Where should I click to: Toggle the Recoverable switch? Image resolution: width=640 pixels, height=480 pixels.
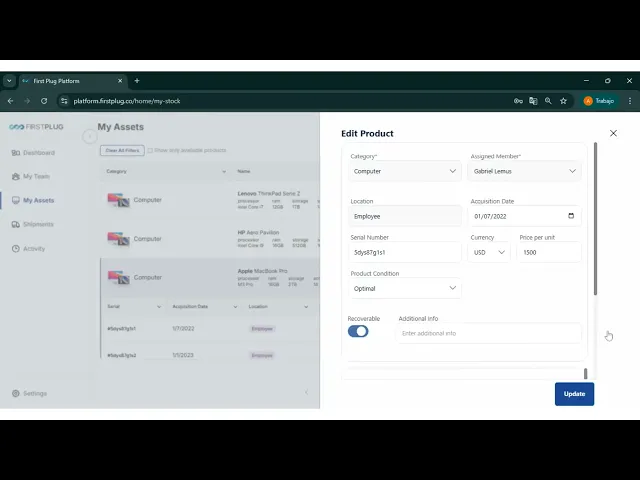(x=358, y=331)
